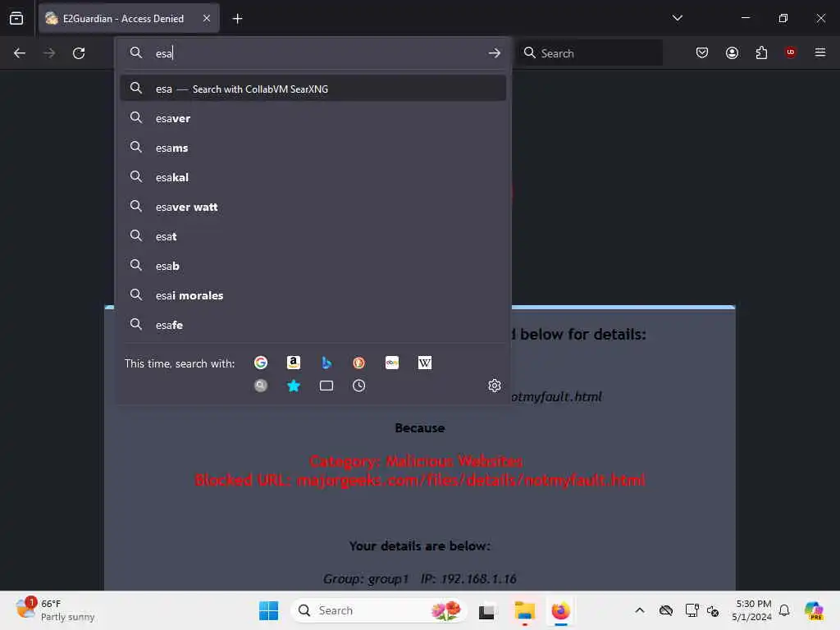Open weather widget 66°F Partly sunny

point(55,610)
